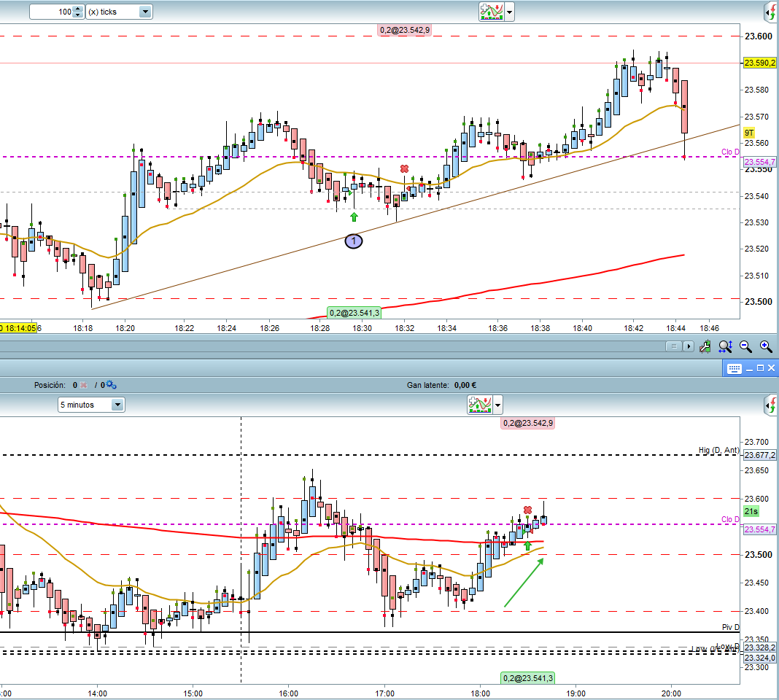
Task: Click the Piv D pivot line label
Action: (731, 627)
